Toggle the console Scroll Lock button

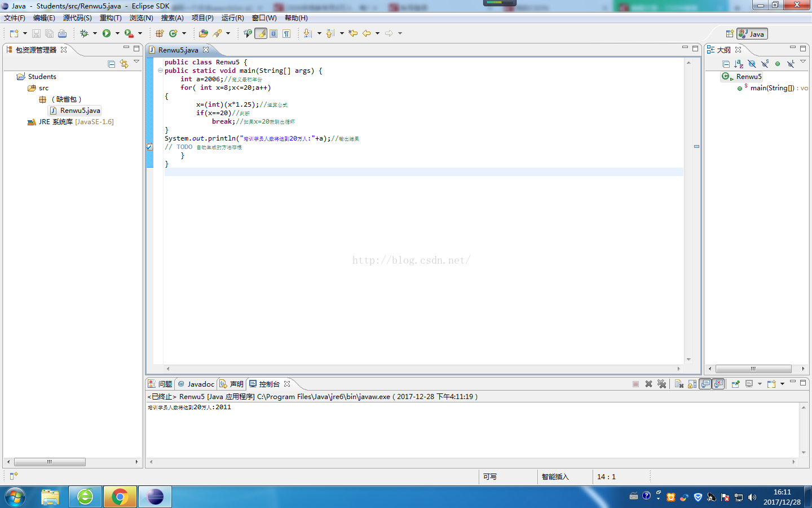692,384
